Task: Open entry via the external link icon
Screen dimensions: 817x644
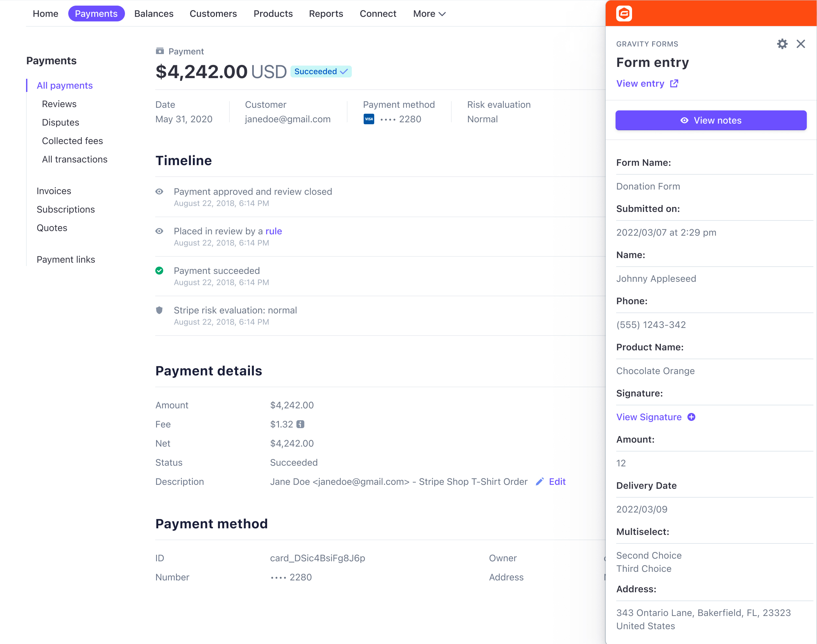Action: 674,83
